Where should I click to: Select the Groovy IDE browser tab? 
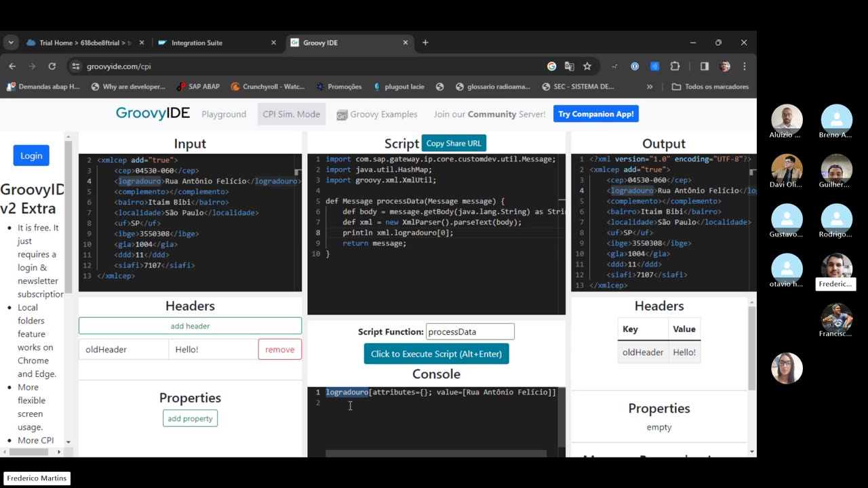[349, 43]
